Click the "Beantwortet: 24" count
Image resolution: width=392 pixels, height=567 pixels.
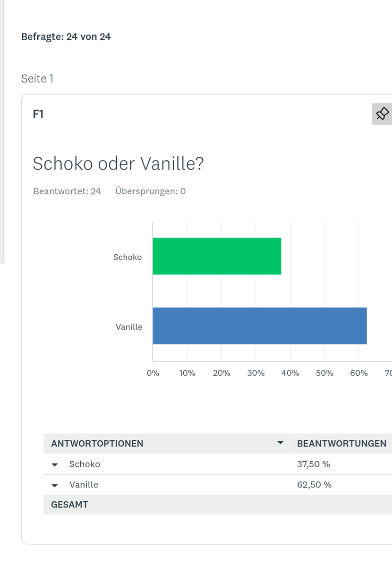[x=67, y=191]
